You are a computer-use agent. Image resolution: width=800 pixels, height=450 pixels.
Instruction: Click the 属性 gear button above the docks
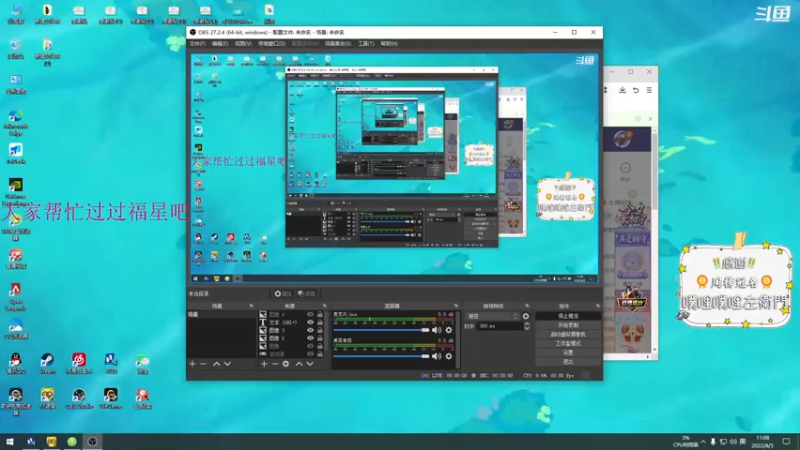pos(282,293)
